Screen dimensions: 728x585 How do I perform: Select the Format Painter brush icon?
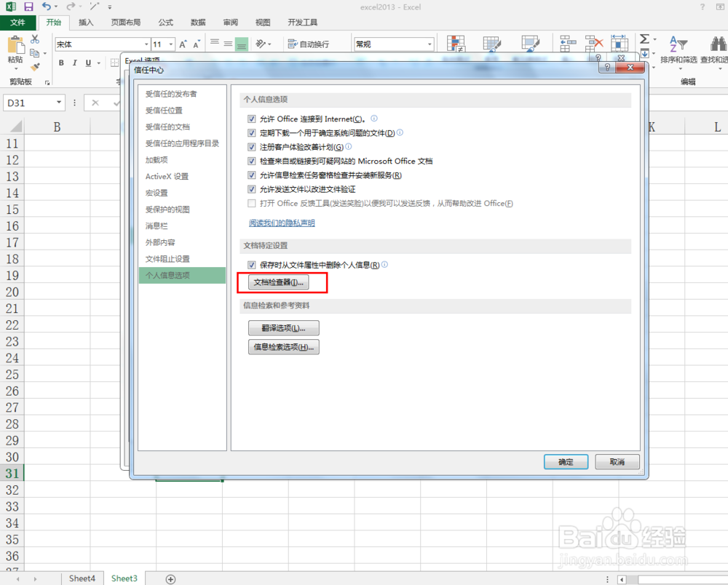tap(34, 68)
